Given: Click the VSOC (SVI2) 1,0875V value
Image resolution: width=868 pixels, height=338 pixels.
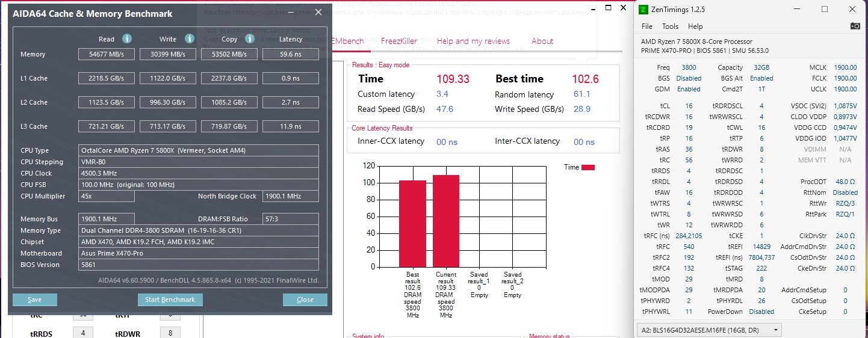Looking at the screenshot, I should 845,106.
